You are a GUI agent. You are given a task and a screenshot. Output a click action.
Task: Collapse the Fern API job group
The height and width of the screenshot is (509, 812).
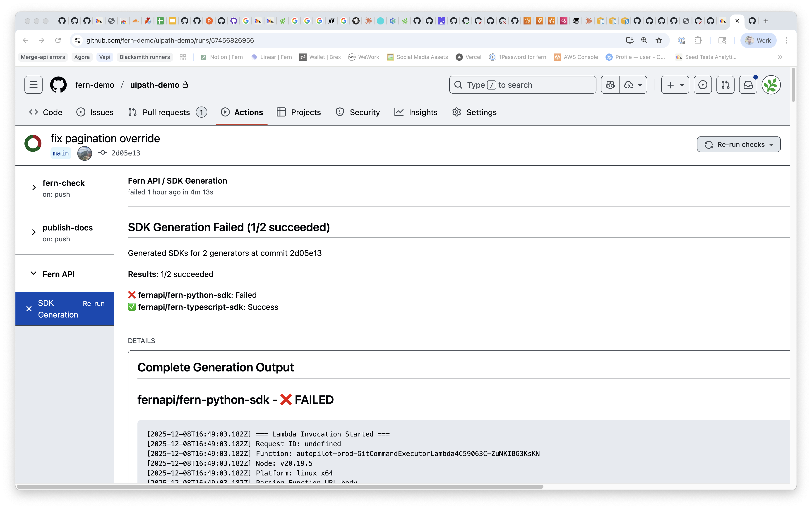click(x=33, y=273)
